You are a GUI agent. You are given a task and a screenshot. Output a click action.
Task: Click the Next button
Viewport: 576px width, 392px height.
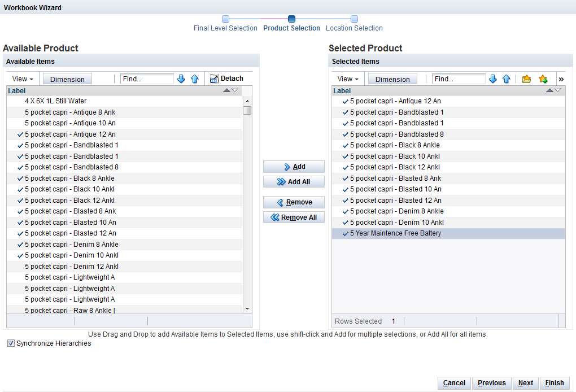[526, 383]
